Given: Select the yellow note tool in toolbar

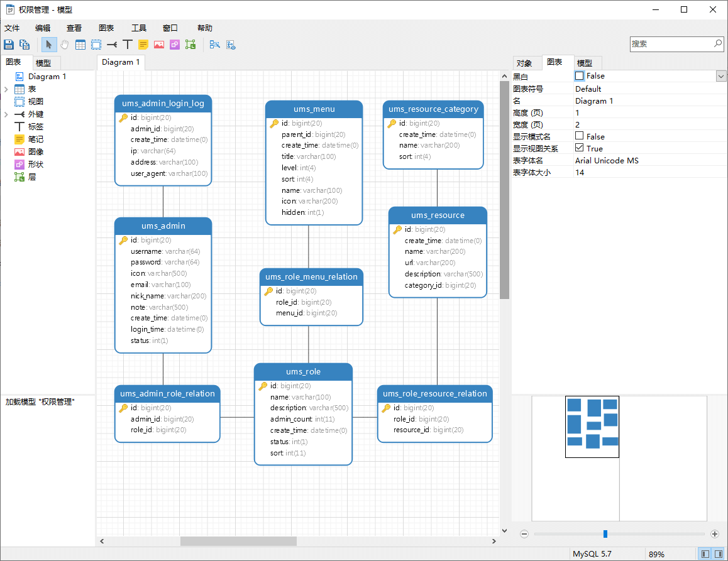Looking at the screenshot, I should [x=143, y=45].
